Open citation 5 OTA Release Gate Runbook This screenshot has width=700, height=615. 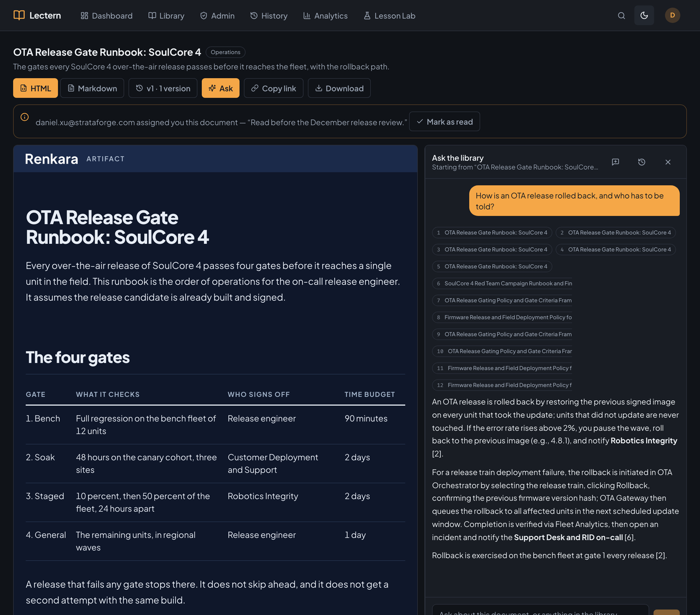coord(492,267)
